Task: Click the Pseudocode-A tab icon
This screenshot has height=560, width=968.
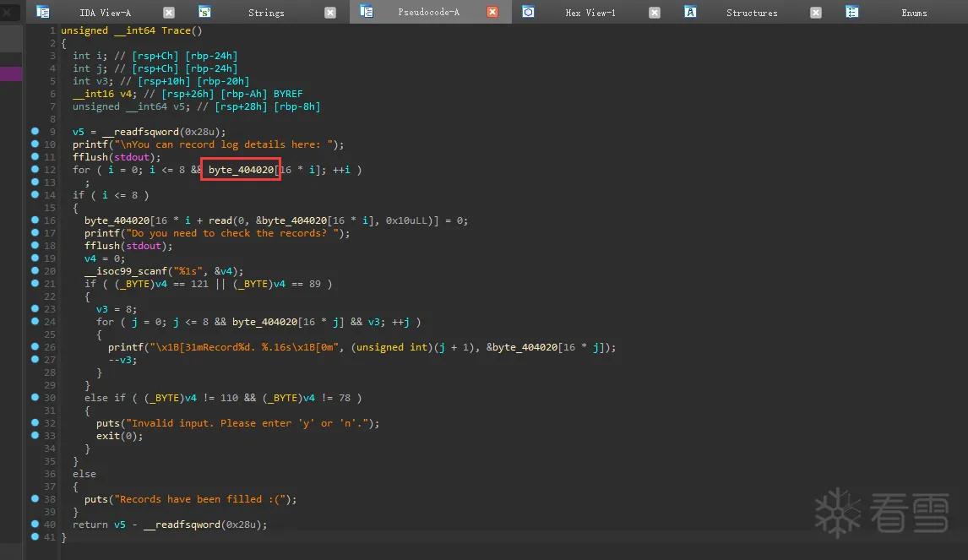Action: tap(367, 12)
